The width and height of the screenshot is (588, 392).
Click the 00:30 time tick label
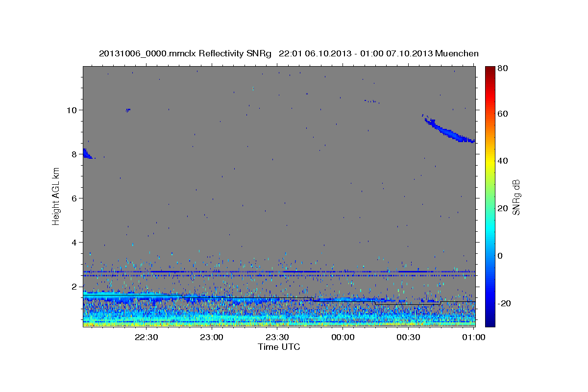[408, 337]
